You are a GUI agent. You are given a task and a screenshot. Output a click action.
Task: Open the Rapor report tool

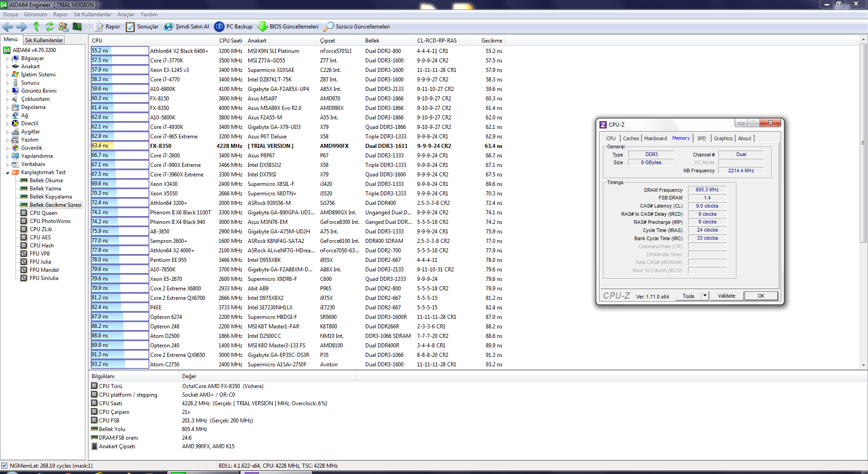click(107, 27)
